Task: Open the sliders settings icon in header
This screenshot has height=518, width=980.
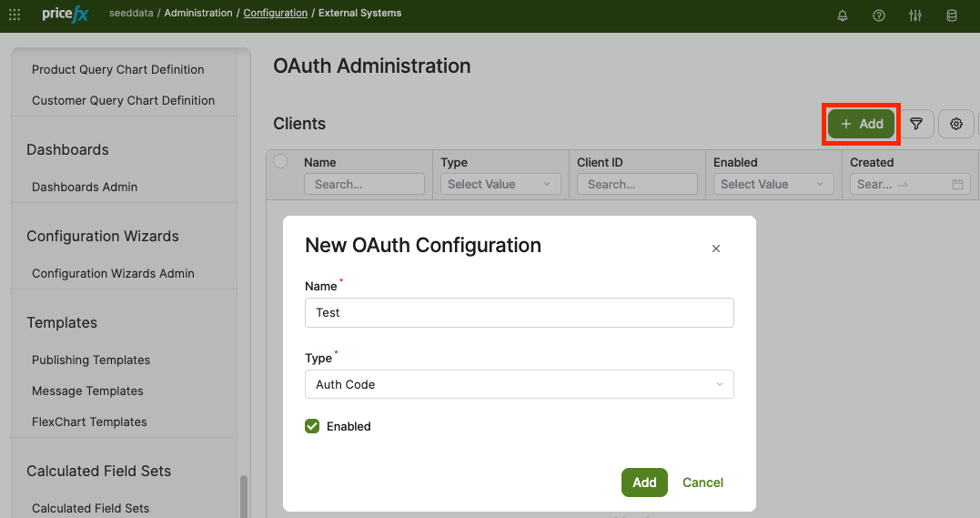Action: click(915, 15)
